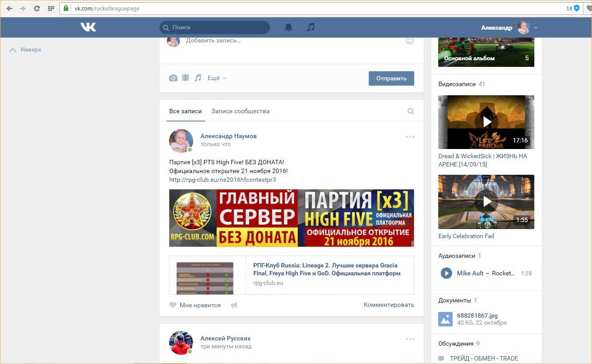Play the Dread & WickedSick video thumbnail
The image size is (592, 364).
[486, 122]
